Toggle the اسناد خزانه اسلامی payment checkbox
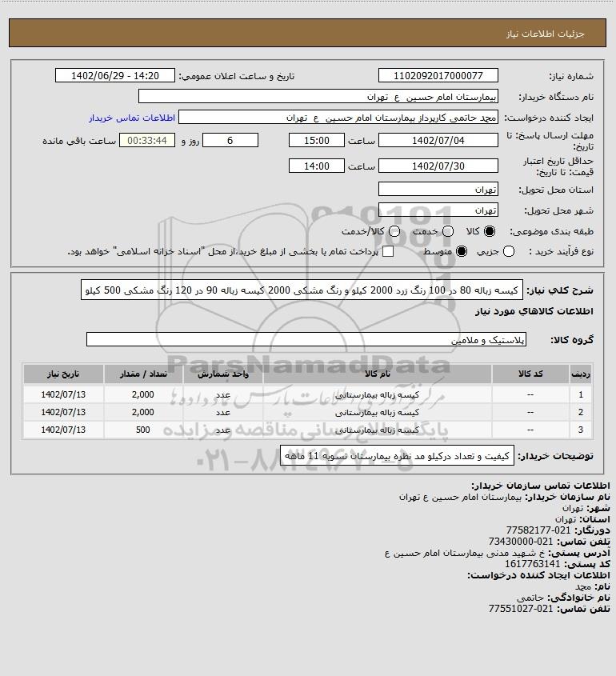 (x=388, y=251)
